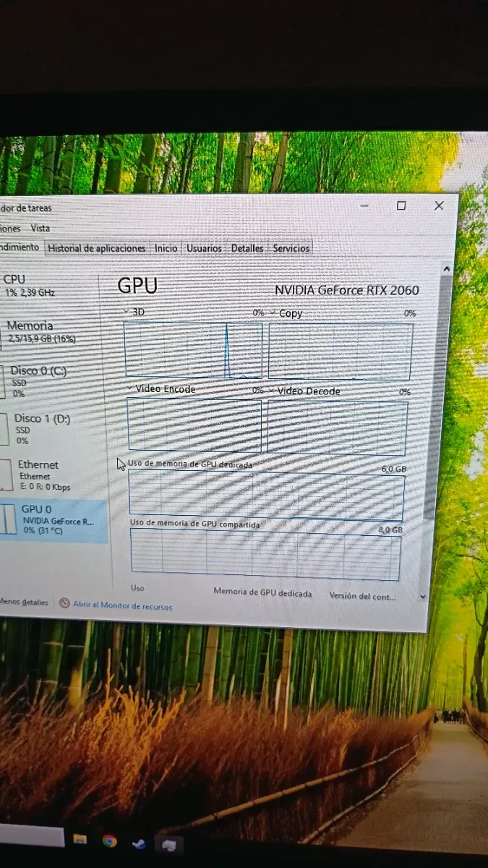Click 'Memoria de GPU dedicada' label at bottom

pos(263,593)
